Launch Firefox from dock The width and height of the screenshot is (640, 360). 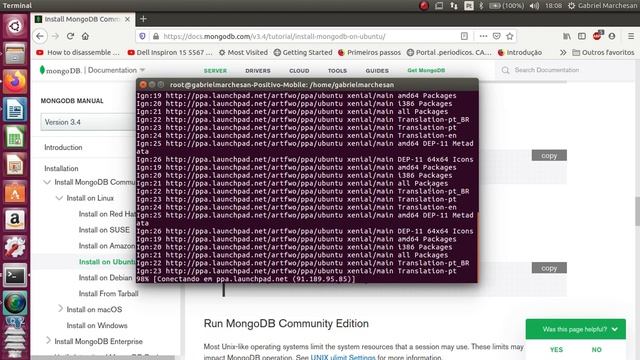click(15, 82)
